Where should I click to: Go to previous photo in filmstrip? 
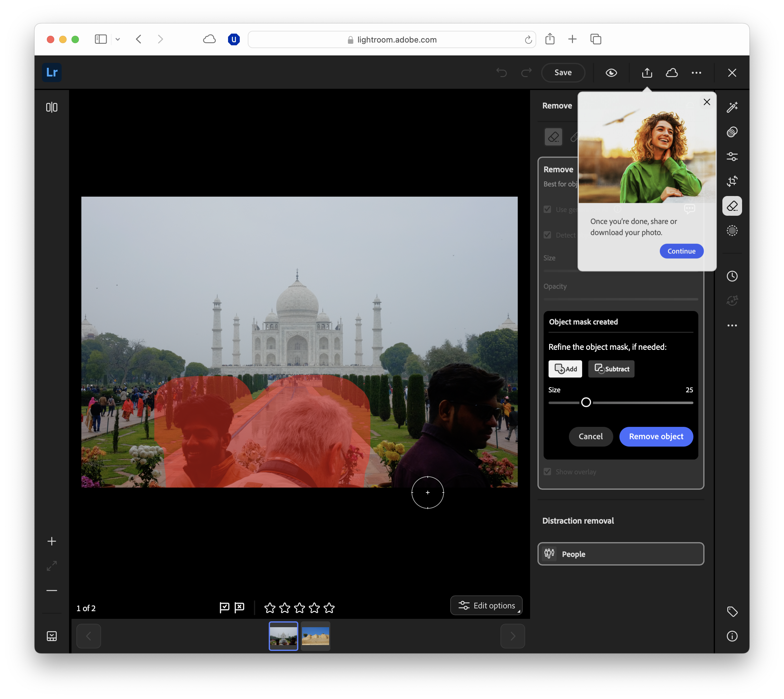88,636
